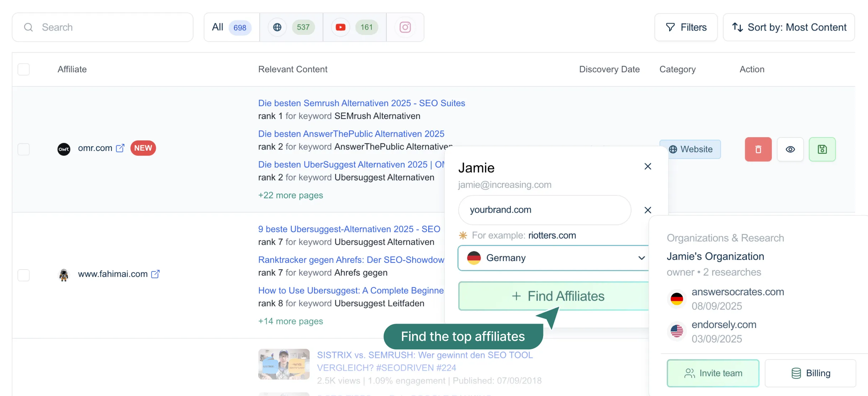Switch to the Website tab showing 537

(x=291, y=27)
